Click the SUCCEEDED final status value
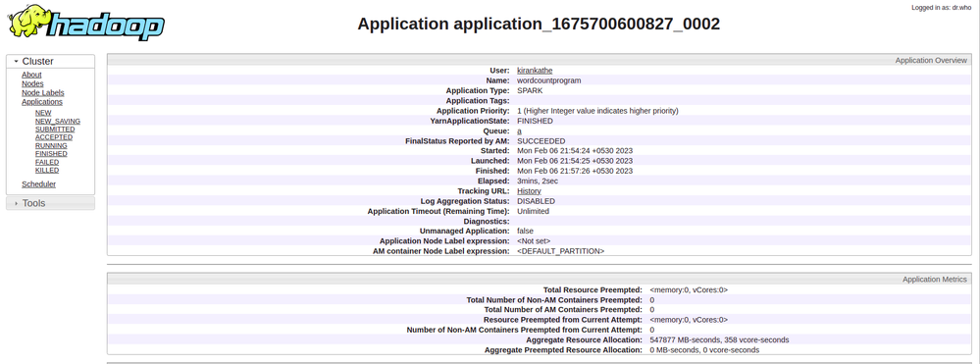The image size is (980, 364). (542, 140)
